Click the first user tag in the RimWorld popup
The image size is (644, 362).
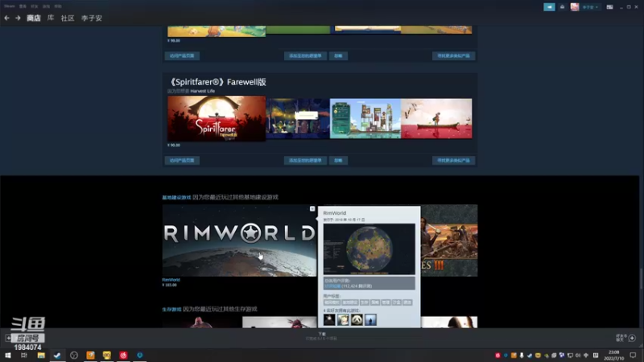332,302
